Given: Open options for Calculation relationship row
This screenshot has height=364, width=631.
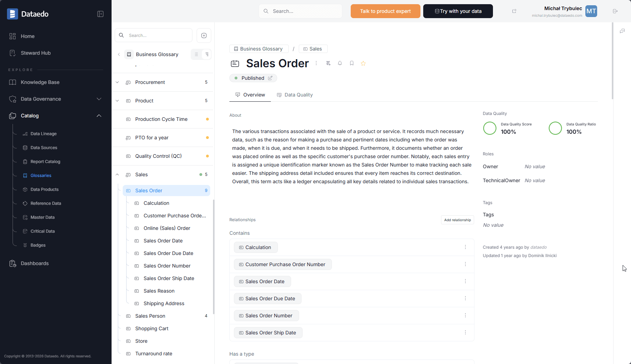Looking at the screenshot, I should pyautogui.click(x=465, y=247).
